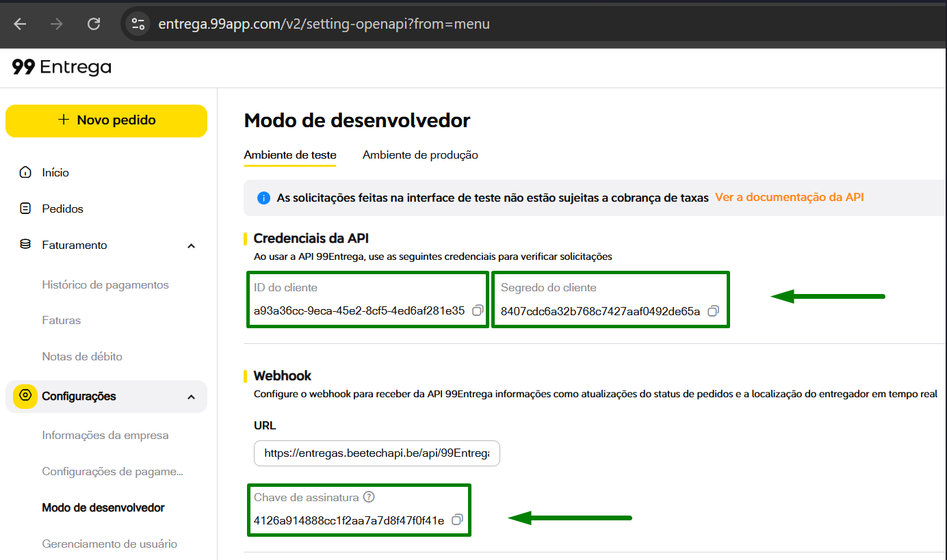Click the Faturamento coins icon
Screen dimensions: 947x560
coord(25,245)
